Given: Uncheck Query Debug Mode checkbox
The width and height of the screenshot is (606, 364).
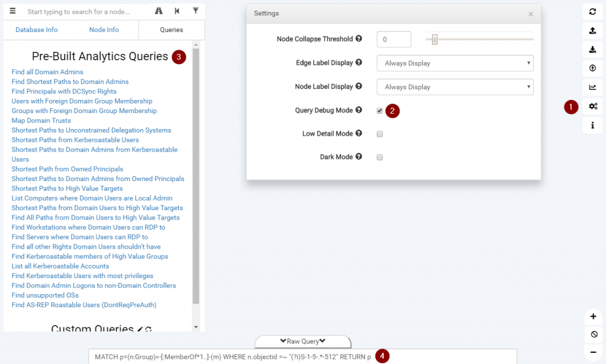Looking at the screenshot, I should point(379,111).
